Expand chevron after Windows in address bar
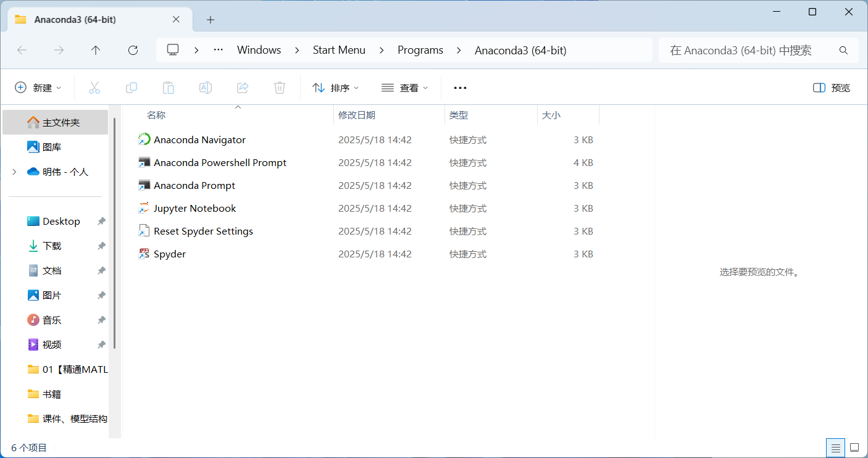The image size is (868, 458). [x=297, y=50]
